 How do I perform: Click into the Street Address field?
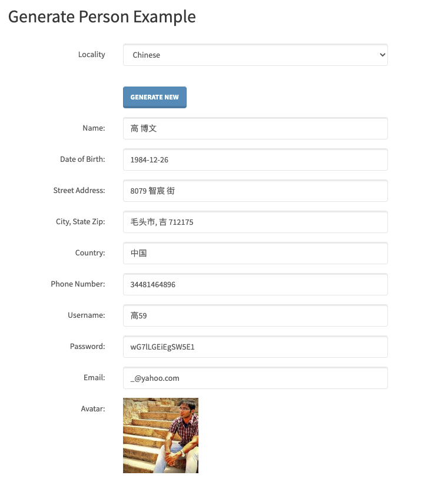click(255, 191)
